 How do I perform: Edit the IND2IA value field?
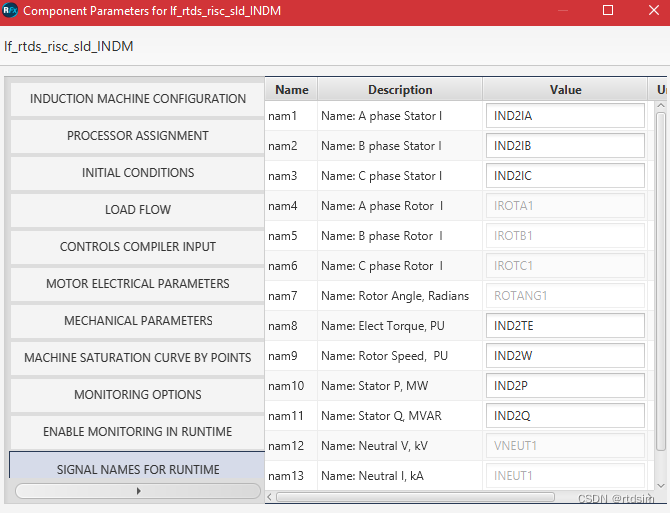click(565, 116)
